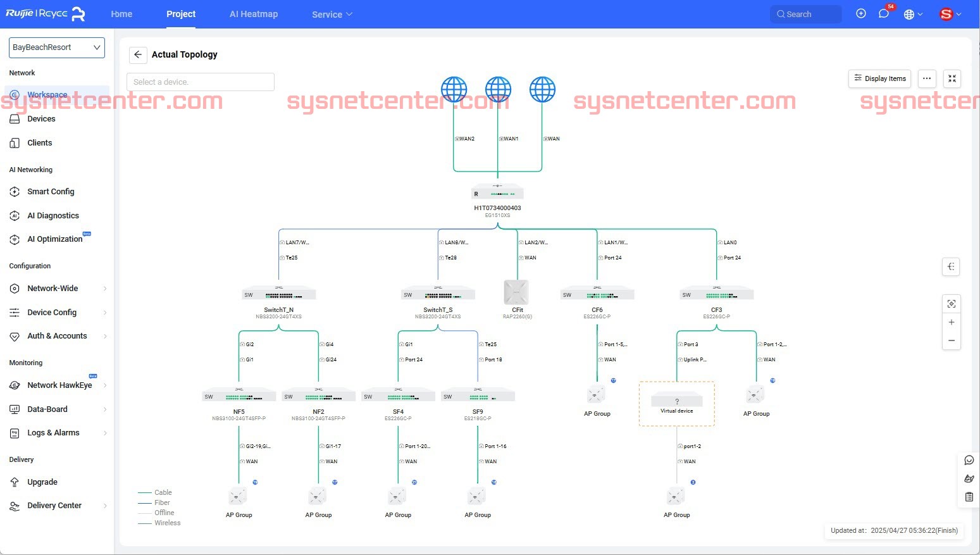Switch to the Project tab

pos(181,14)
